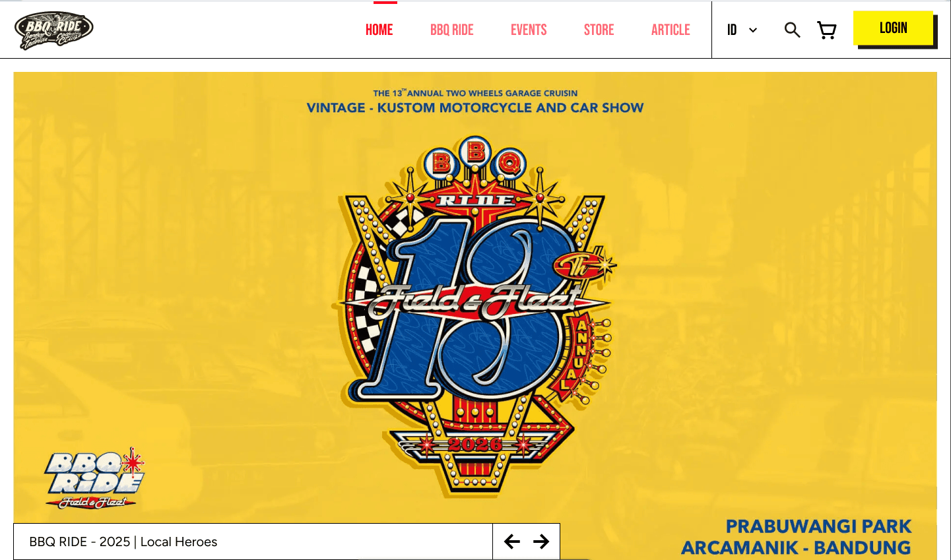Screen dimensions: 951x560
Task: Click 'PRABUWANGI PARK' text on banner
Action: [x=818, y=526]
